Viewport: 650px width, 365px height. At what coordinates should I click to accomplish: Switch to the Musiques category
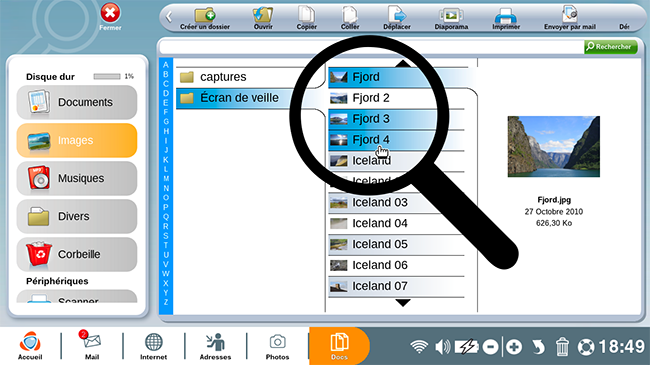click(77, 178)
